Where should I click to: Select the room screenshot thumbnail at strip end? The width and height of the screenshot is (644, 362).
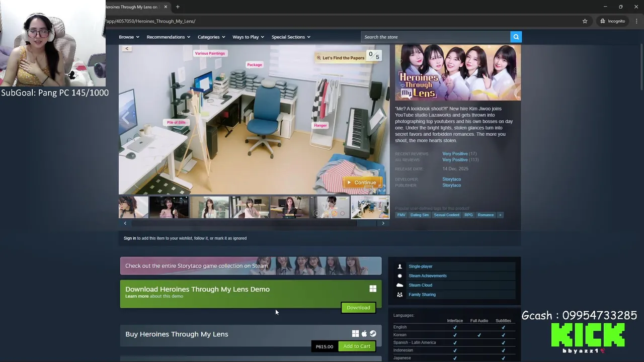coord(370,207)
